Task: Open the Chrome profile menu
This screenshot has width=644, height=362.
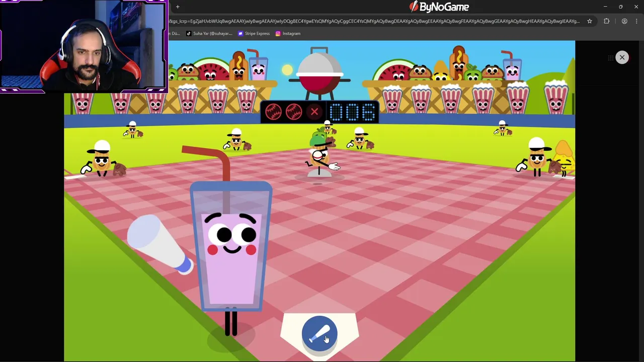Action: (x=624, y=21)
